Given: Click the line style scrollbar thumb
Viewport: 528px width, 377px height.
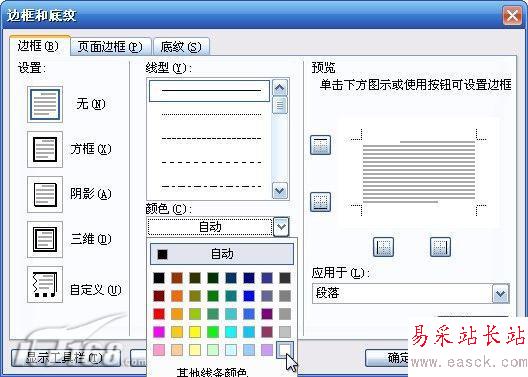Looking at the screenshot, I should [x=280, y=105].
